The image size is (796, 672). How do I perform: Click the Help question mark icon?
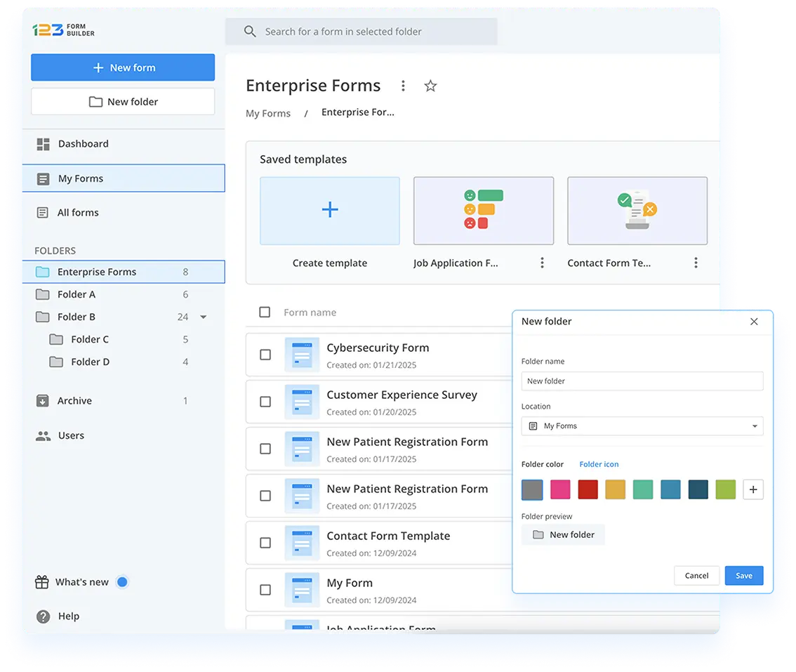click(42, 616)
